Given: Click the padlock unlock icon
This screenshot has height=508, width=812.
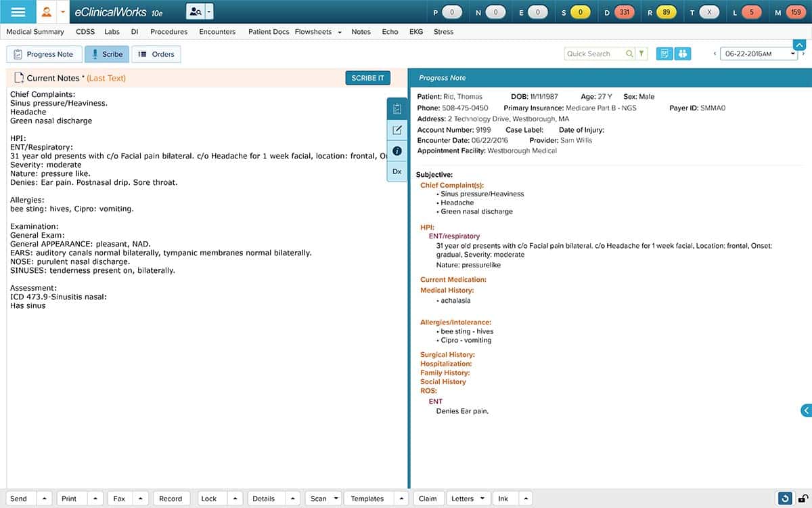Looking at the screenshot, I should click(803, 499).
